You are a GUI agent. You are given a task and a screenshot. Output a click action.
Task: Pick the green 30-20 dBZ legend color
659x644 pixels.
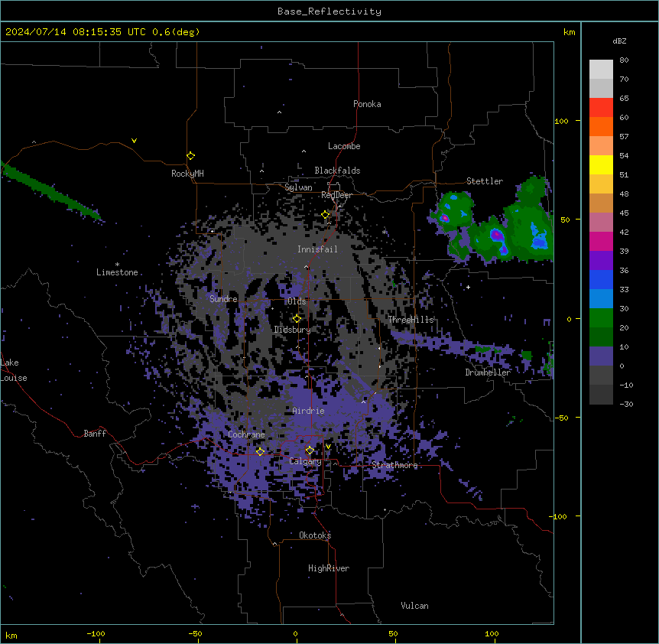(601, 318)
